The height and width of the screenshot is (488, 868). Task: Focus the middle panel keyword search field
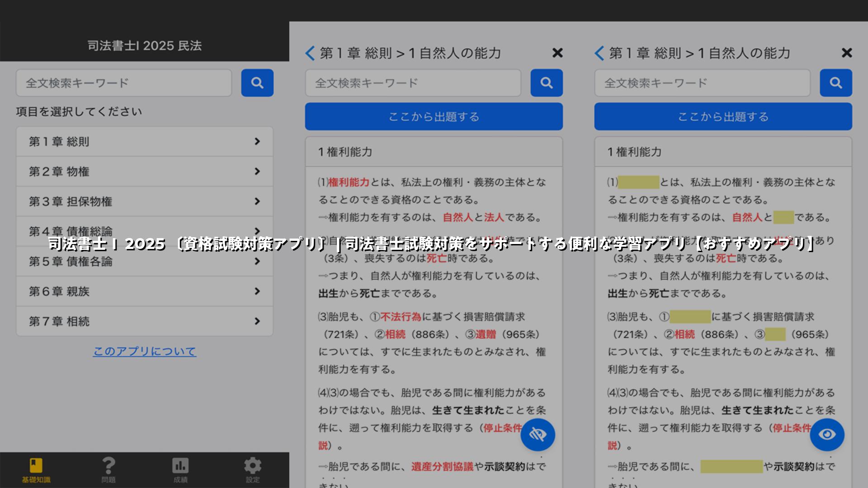pos(413,83)
